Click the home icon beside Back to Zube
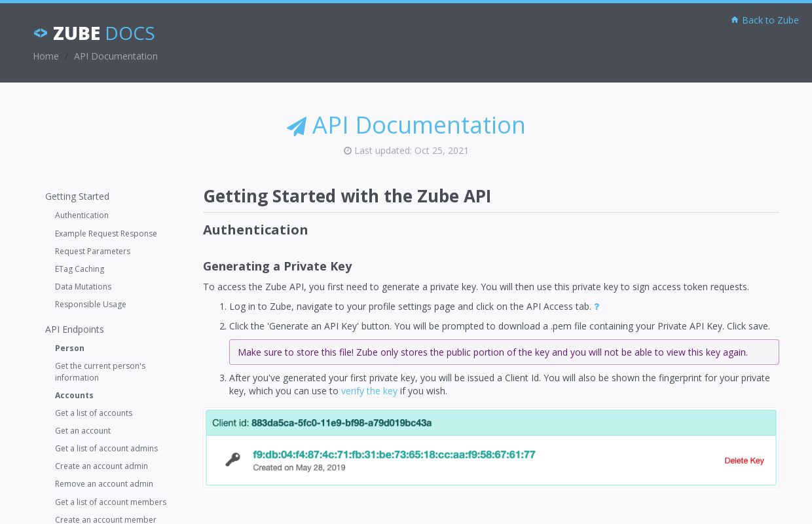Image resolution: width=812 pixels, height=524 pixels. pos(735,20)
